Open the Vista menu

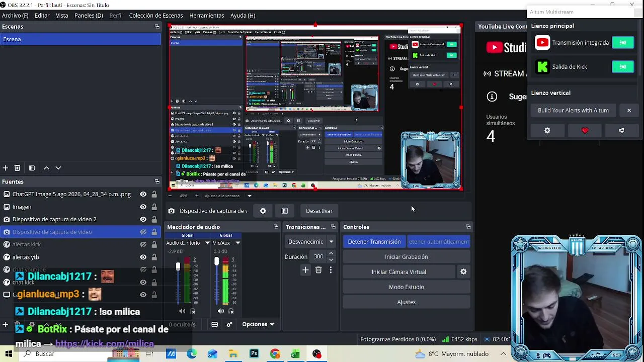62,16
